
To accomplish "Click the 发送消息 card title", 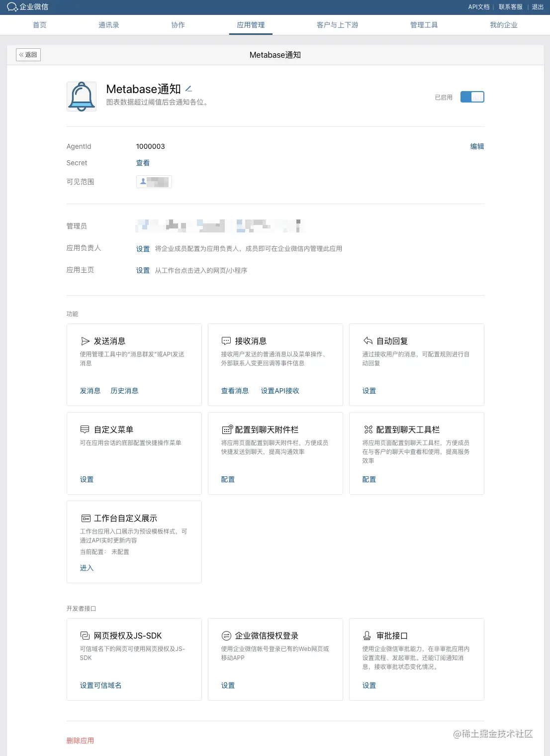I will coord(109,341).
